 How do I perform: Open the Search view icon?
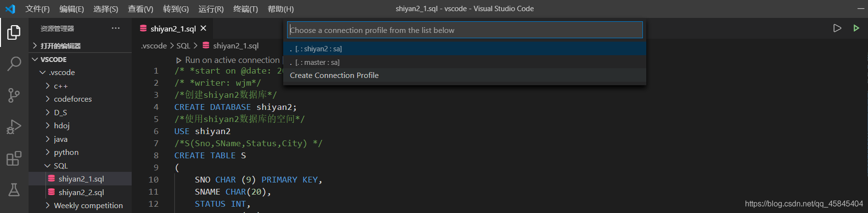tap(14, 63)
